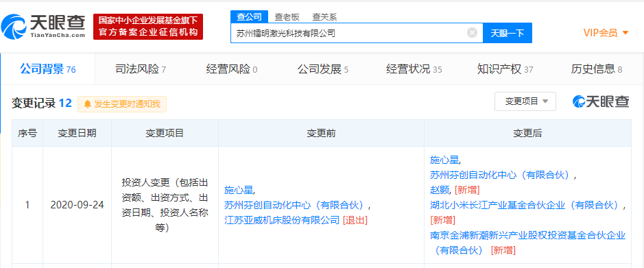644x268 pixels.
Task: Click the TianYanCha logo at top left
Action: [43, 26]
